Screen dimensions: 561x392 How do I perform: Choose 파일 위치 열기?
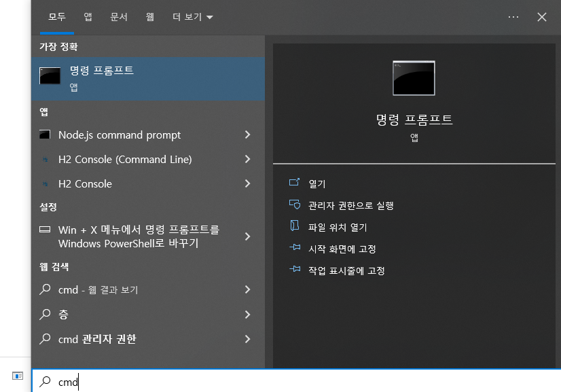tap(338, 228)
